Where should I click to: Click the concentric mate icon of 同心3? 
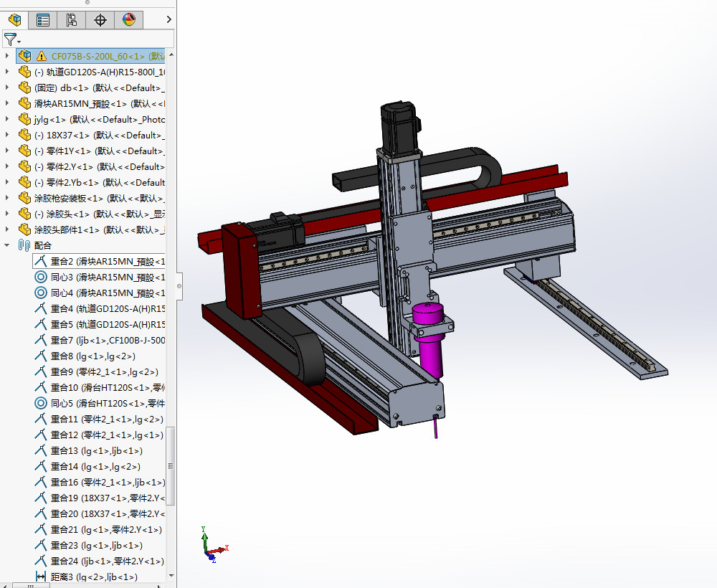[x=41, y=277]
